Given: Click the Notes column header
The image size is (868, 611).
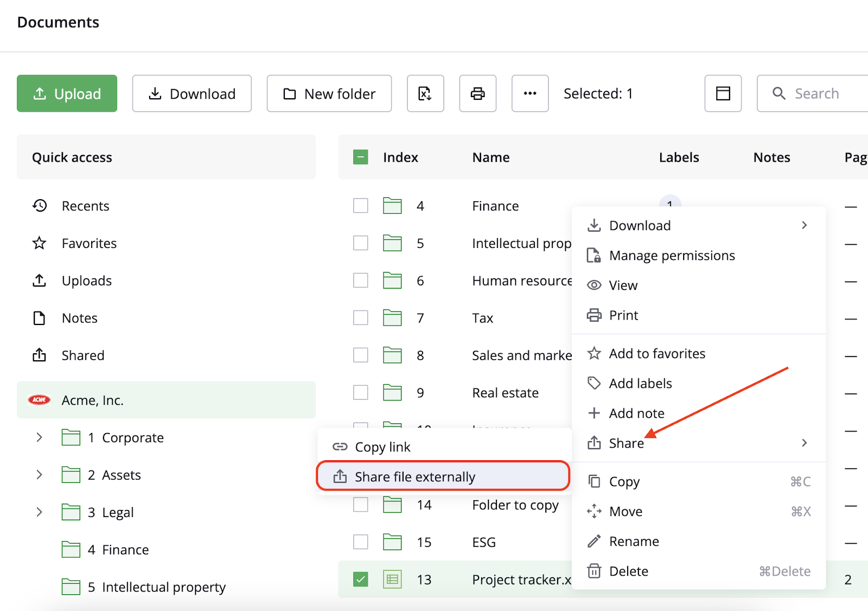Looking at the screenshot, I should tap(771, 157).
